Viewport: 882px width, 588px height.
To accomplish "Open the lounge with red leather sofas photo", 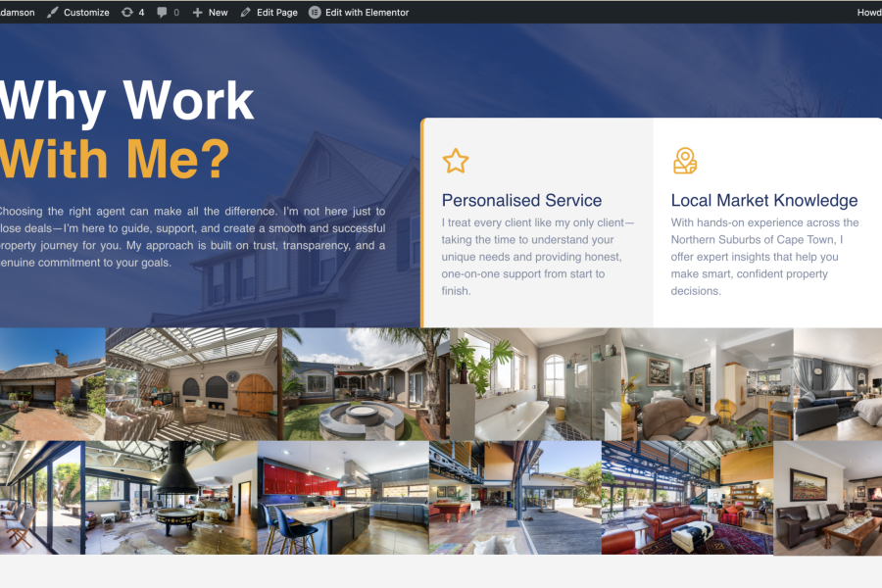I will coord(686,498).
